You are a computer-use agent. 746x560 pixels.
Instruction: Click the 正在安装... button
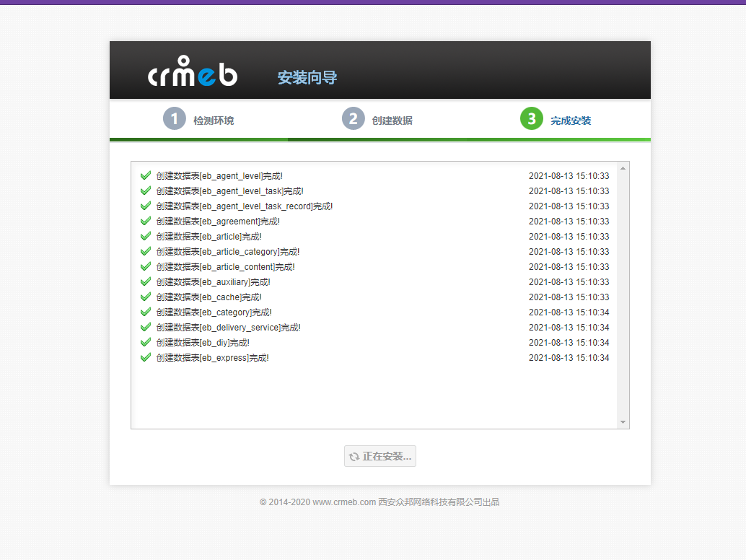coord(380,456)
